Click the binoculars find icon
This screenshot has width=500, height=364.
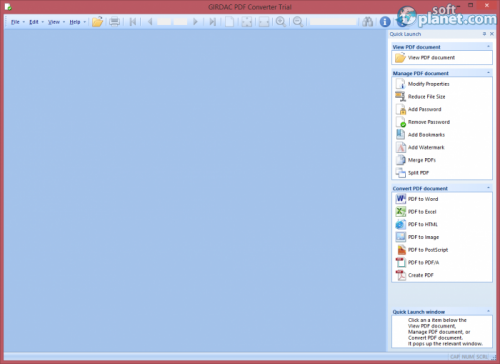click(368, 22)
